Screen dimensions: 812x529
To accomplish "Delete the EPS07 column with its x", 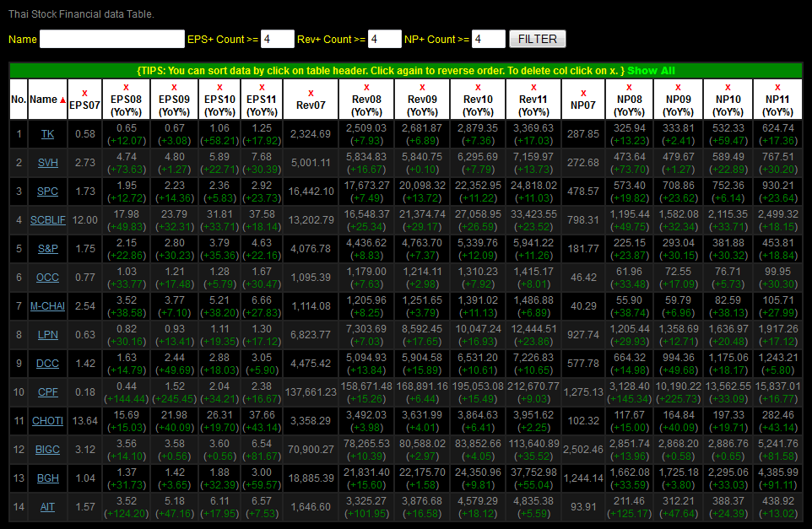I will (x=84, y=93).
